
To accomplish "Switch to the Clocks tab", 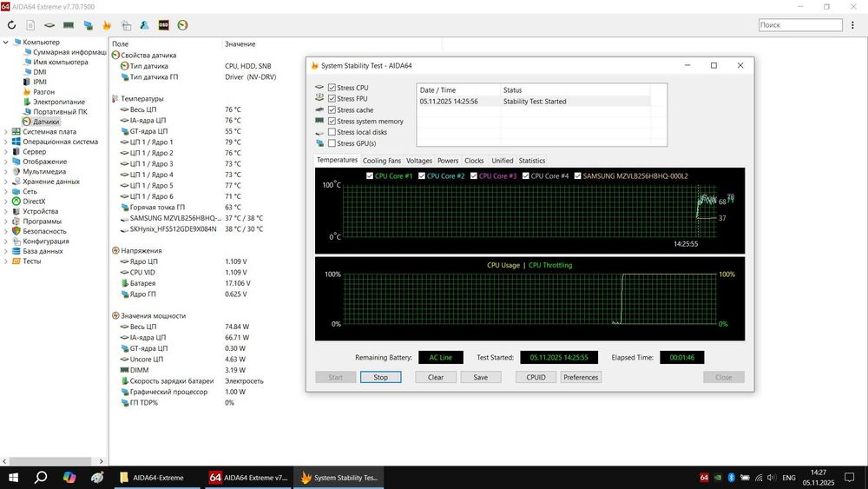I will [x=474, y=161].
